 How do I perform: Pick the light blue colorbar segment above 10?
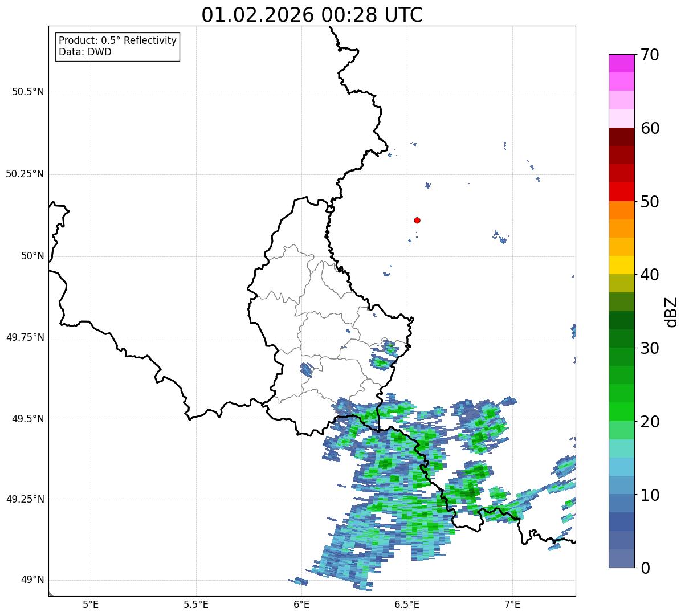click(621, 467)
